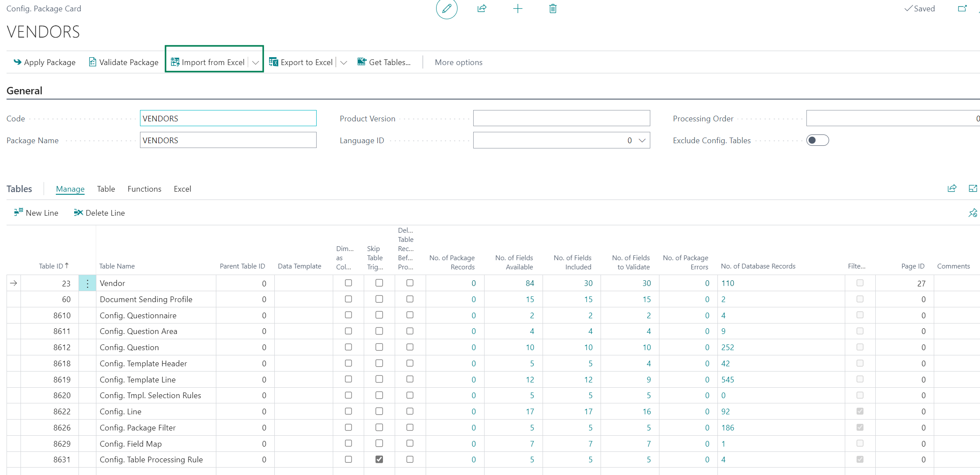
Task: Expand the Language ID dropdown
Action: point(642,140)
